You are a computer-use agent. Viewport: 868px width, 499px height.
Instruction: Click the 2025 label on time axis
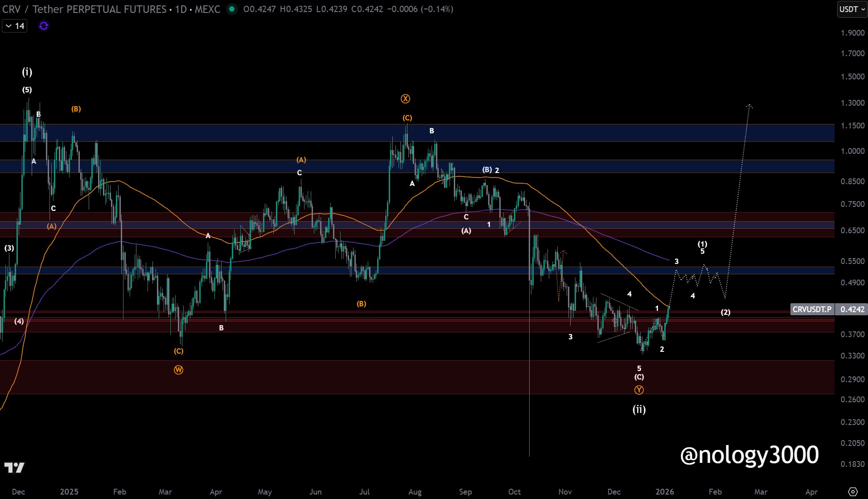(69, 491)
